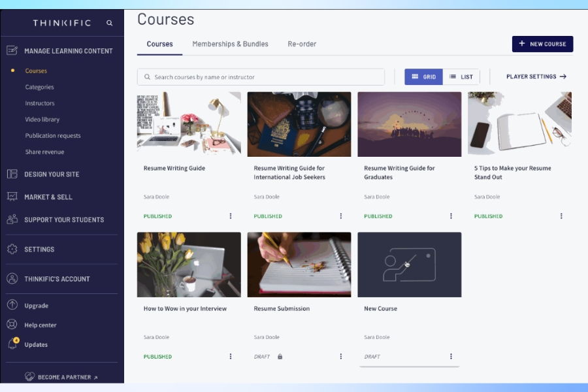The width and height of the screenshot is (588, 392).
Task: Click title 'How to Wow in your Interview'
Action: pyautogui.click(x=186, y=308)
